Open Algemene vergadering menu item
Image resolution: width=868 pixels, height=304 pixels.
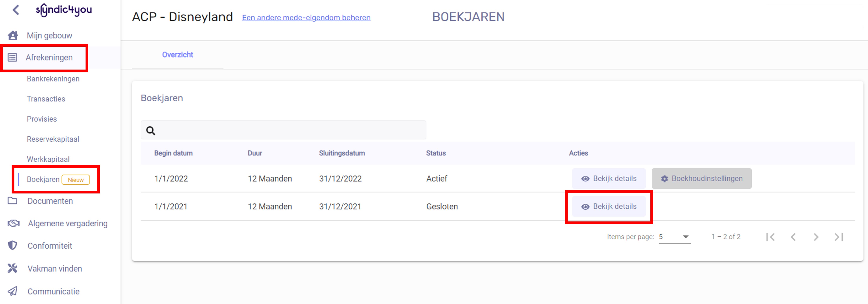pos(68,223)
